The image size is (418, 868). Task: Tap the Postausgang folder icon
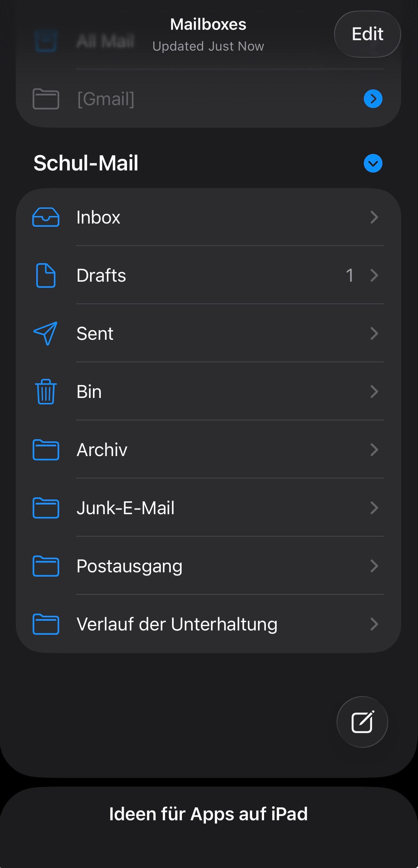tap(46, 566)
